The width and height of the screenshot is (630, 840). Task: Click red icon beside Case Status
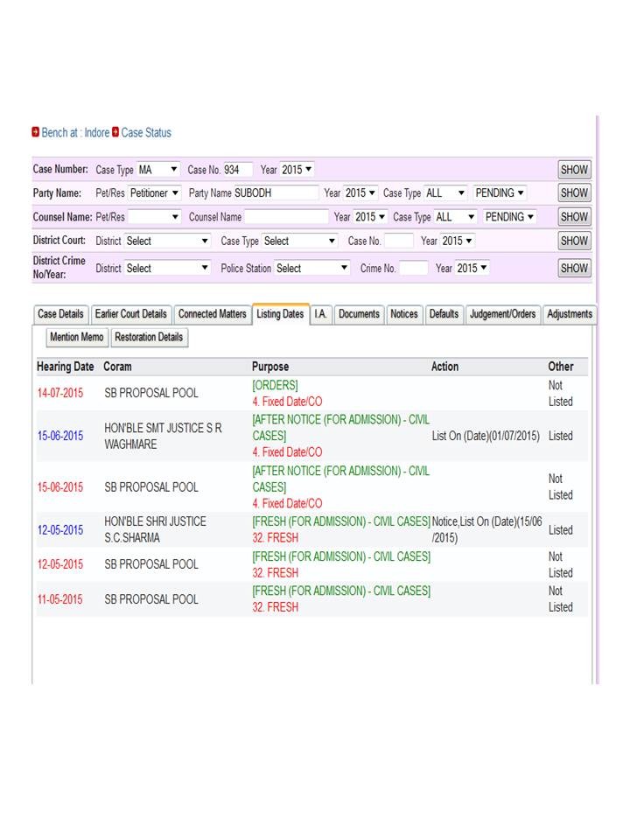coord(115,132)
